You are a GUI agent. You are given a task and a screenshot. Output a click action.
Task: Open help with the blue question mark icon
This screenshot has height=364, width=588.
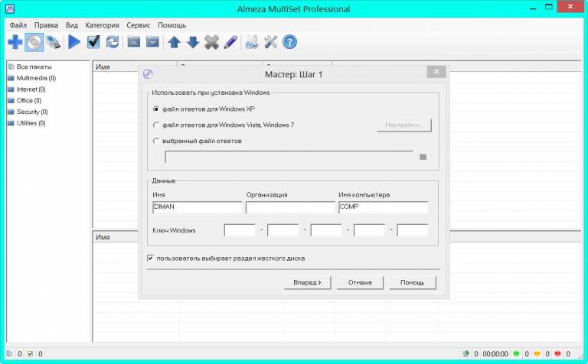[289, 42]
